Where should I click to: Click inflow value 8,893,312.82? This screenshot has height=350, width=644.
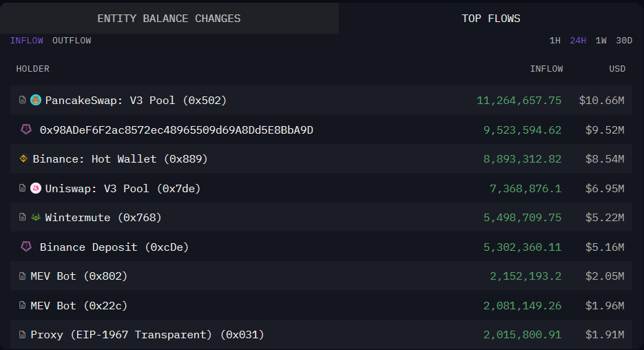click(522, 159)
